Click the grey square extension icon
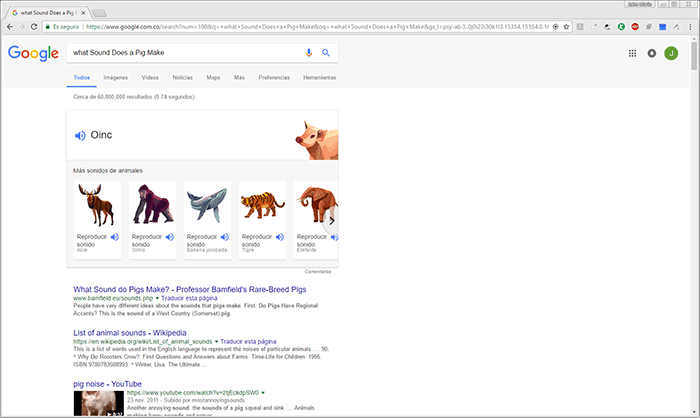Screen dimensions: 700x418 580,27
